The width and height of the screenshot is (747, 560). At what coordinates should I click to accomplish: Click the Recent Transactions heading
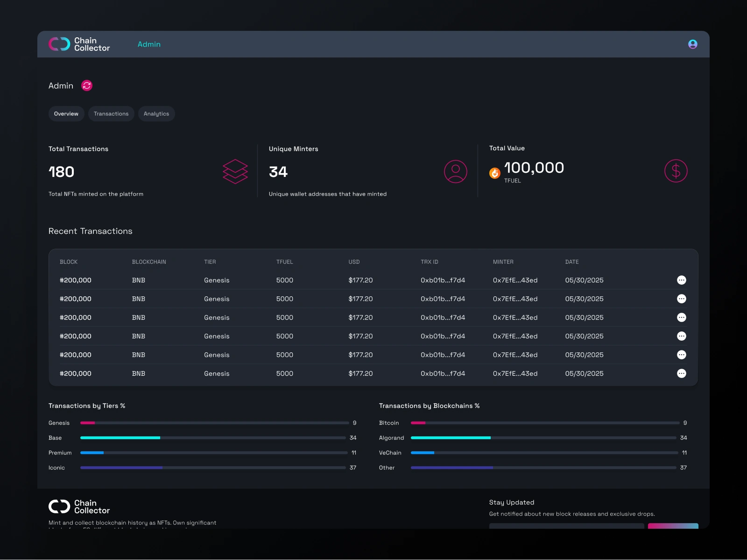coord(91,231)
